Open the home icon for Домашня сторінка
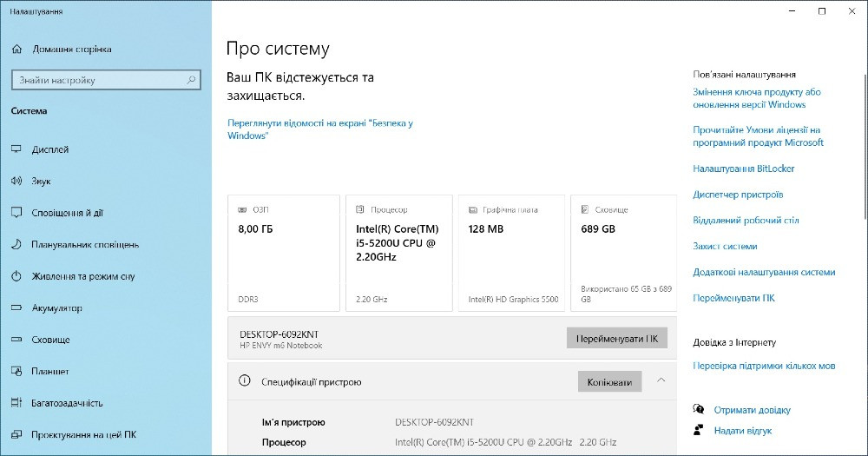This screenshot has width=868, height=456. [x=16, y=50]
